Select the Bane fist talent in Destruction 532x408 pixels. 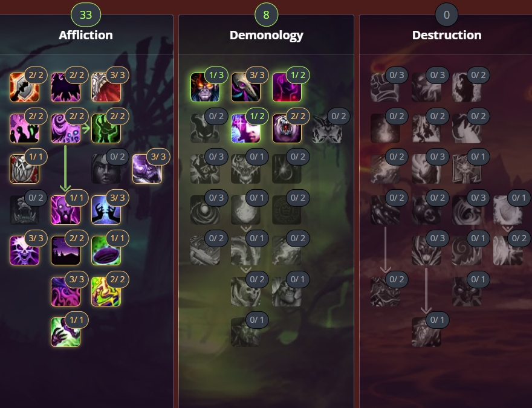pos(385,88)
